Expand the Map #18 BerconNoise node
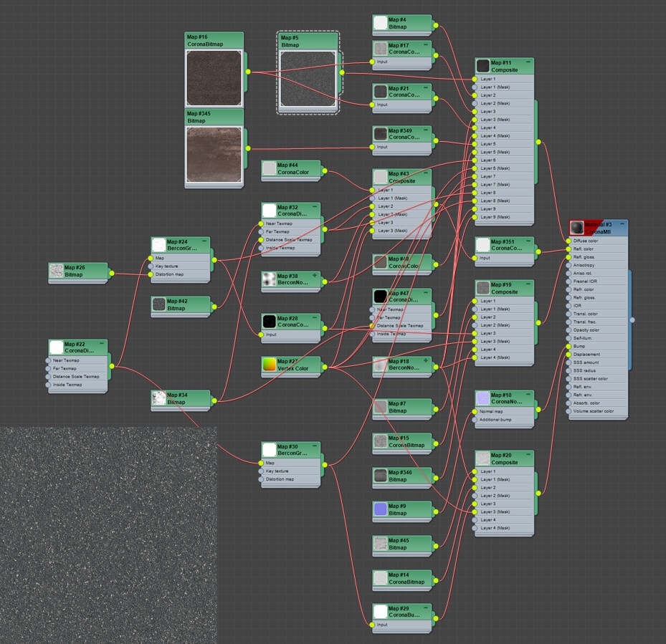This screenshot has width=666, height=644. point(426,360)
